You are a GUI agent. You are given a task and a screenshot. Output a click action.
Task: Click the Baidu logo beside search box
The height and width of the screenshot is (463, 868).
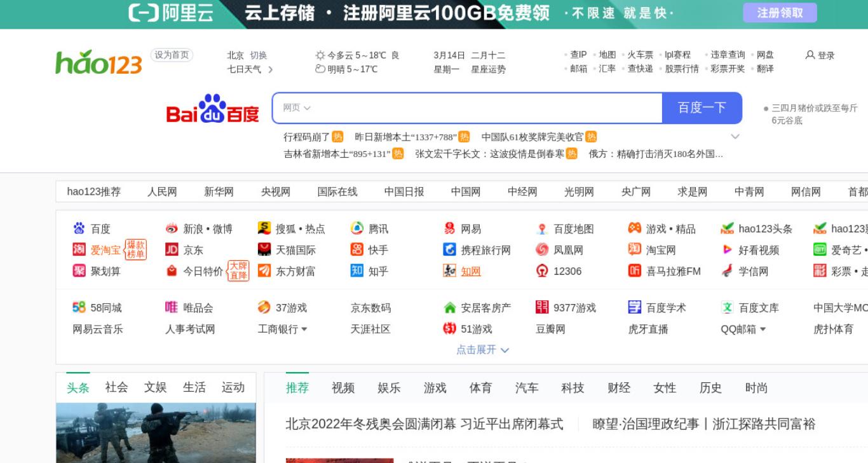tap(213, 109)
